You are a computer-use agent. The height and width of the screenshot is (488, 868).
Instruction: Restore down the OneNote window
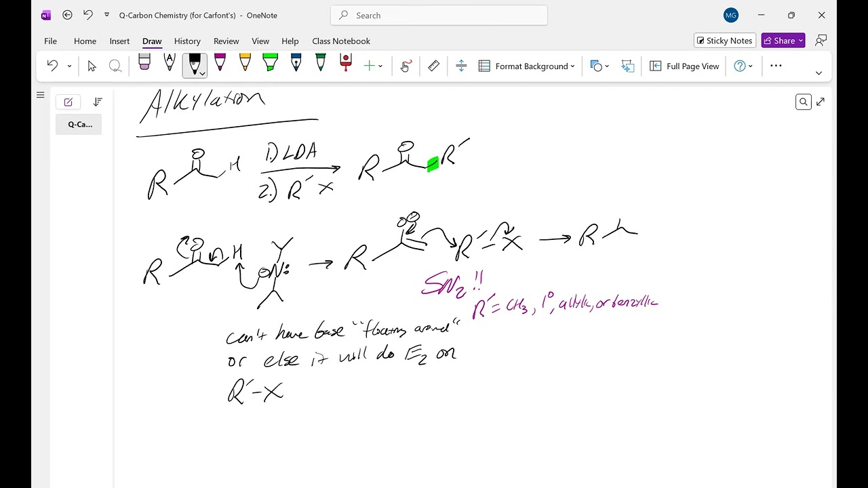tap(791, 15)
